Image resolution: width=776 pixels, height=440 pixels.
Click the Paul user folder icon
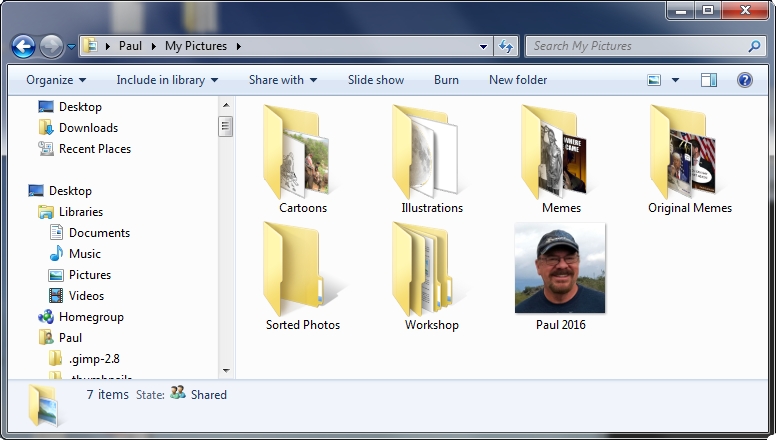pyautogui.click(x=46, y=338)
